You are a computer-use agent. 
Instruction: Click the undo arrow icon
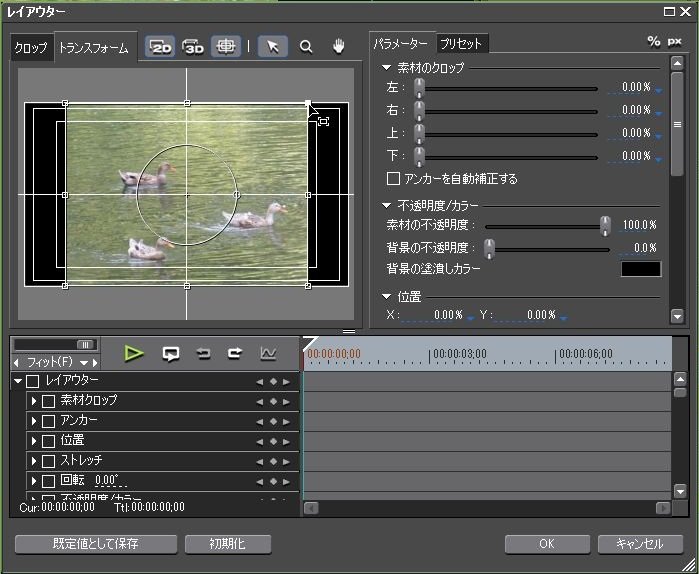point(204,353)
